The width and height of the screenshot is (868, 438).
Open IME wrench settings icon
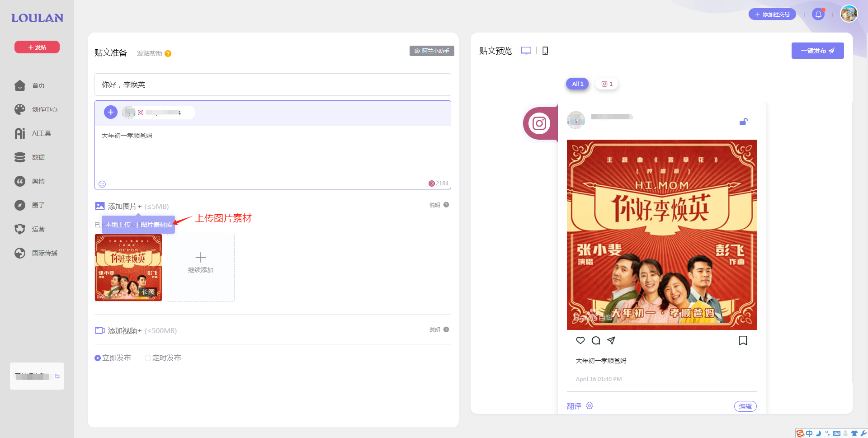pyautogui.click(x=863, y=433)
